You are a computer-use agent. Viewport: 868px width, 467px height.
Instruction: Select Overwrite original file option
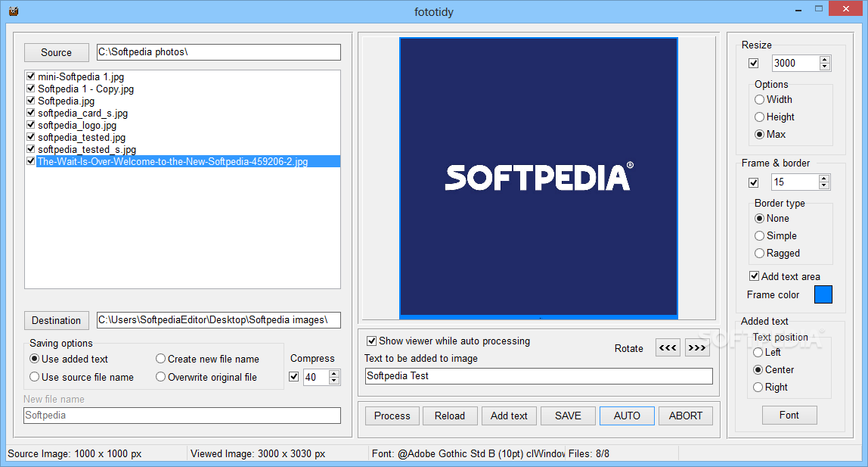pos(206,377)
